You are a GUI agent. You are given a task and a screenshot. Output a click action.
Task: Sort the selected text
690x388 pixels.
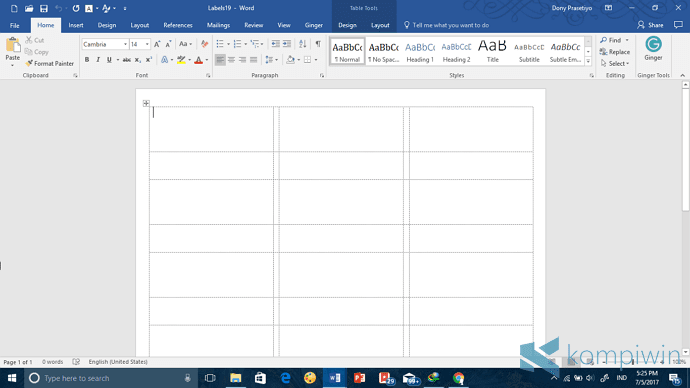(x=303, y=44)
